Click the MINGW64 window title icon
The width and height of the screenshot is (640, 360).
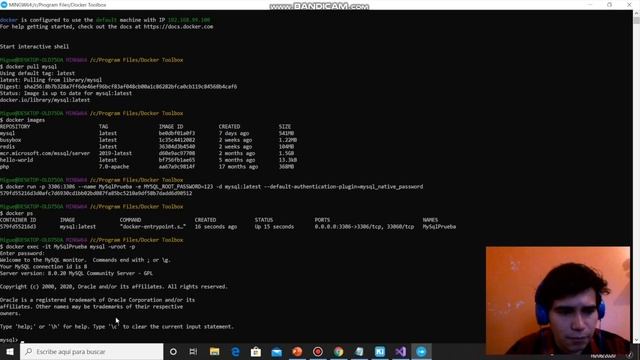4,4
